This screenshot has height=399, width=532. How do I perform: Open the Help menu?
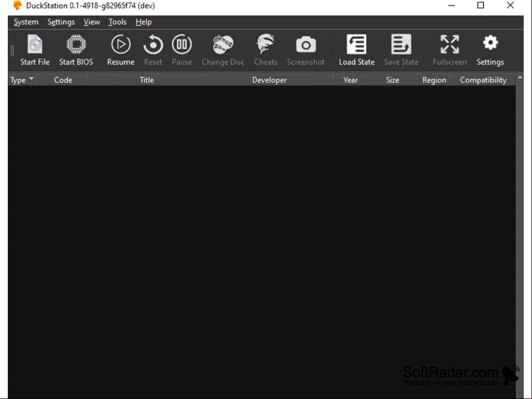point(144,22)
